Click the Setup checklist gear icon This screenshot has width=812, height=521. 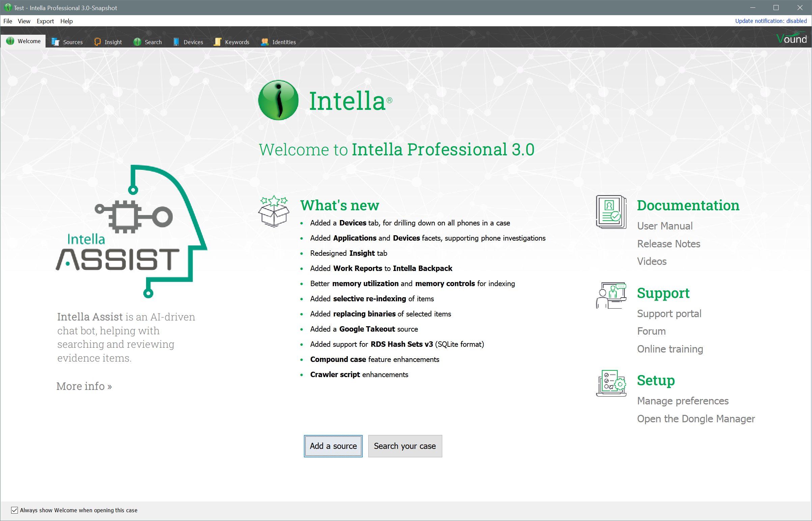(x=611, y=383)
